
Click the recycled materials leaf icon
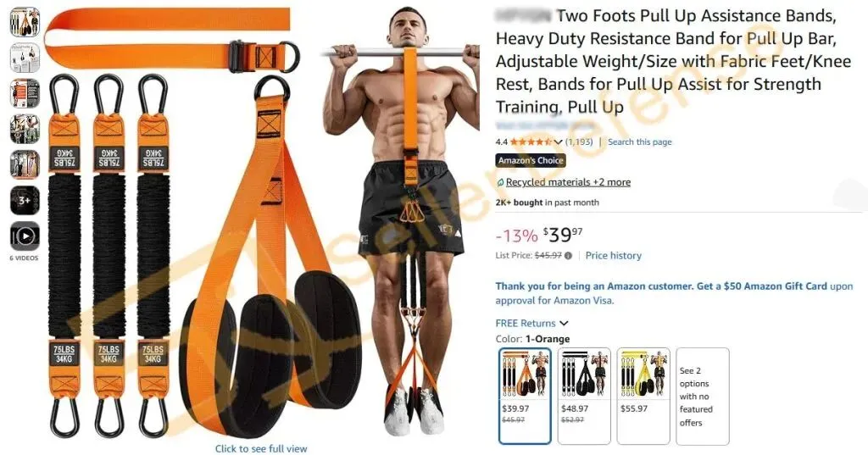500,183
